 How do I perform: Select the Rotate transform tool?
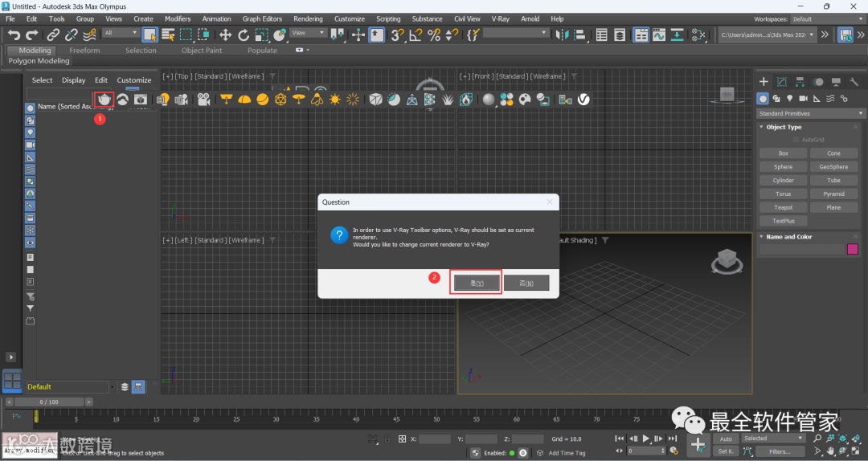(244, 35)
